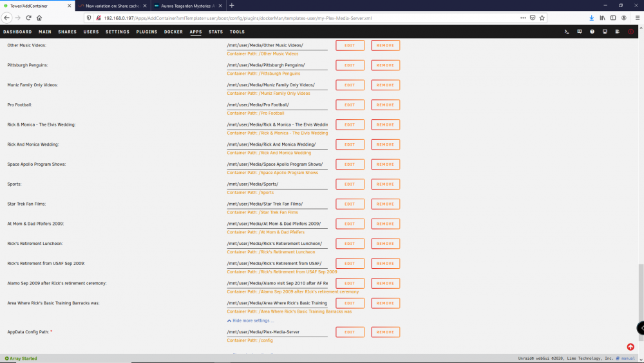
Task: Open the browser home page
Action: click(39, 17)
